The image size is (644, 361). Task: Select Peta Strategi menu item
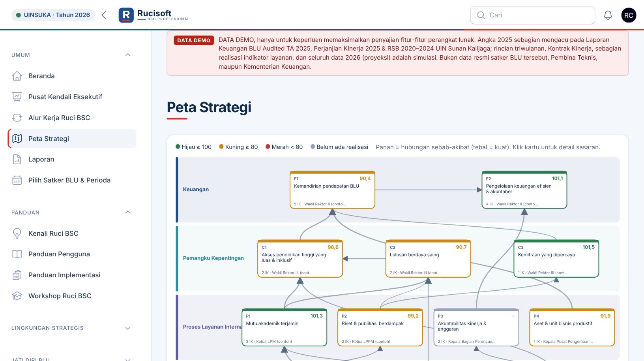72,139
